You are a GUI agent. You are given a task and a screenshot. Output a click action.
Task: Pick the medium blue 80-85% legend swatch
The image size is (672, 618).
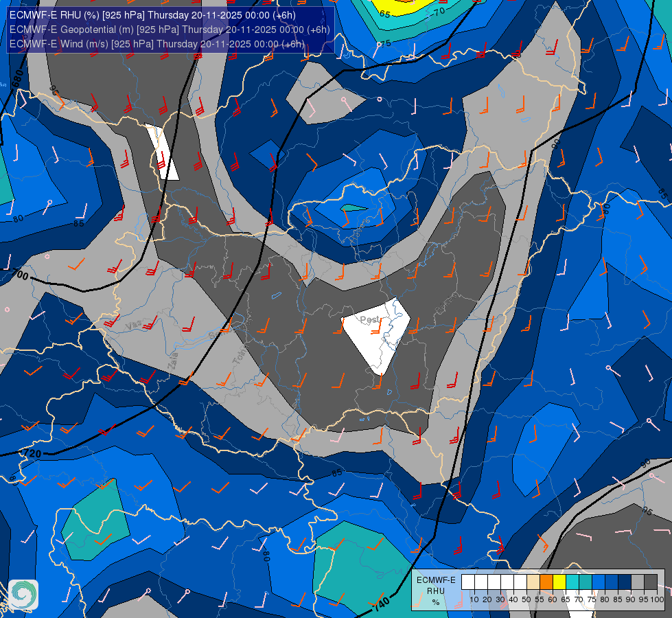point(612,582)
